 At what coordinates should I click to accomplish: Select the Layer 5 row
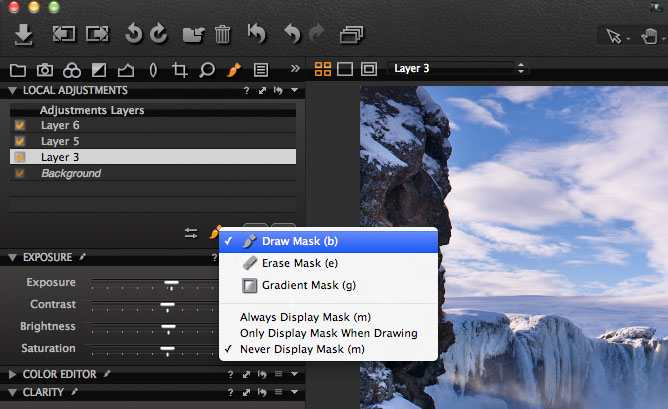tap(153, 141)
